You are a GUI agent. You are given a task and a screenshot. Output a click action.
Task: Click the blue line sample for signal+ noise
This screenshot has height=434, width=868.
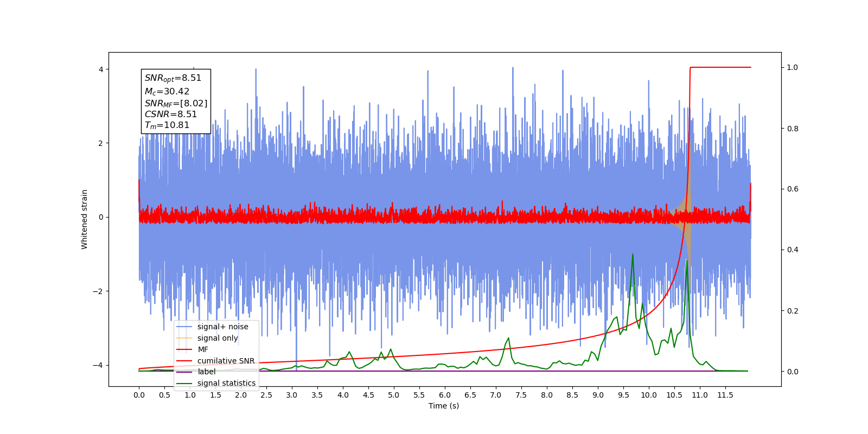pyautogui.click(x=184, y=327)
